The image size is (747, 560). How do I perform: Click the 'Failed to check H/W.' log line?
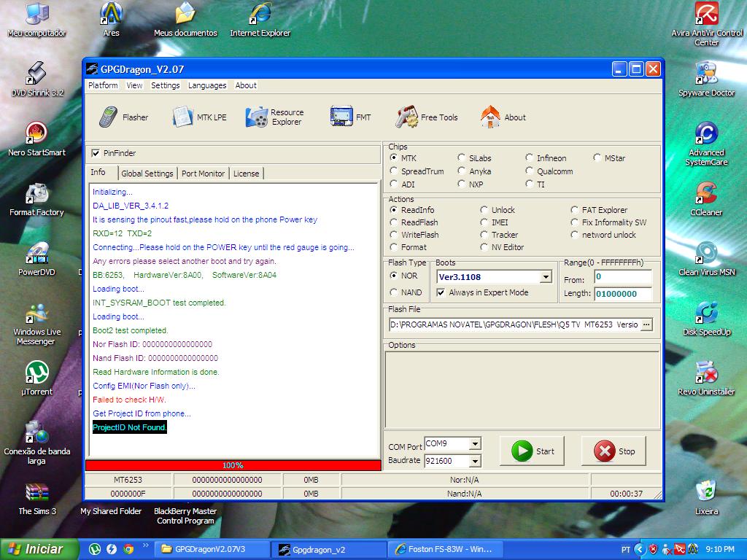pos(130,400)
